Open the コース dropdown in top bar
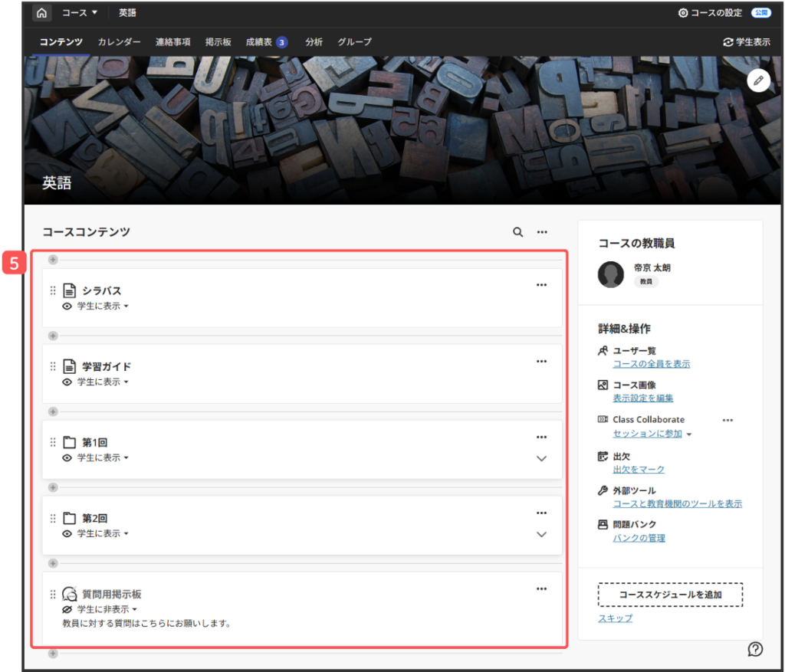The height and width of the screenshot is (672, 785). pos(80,13)
